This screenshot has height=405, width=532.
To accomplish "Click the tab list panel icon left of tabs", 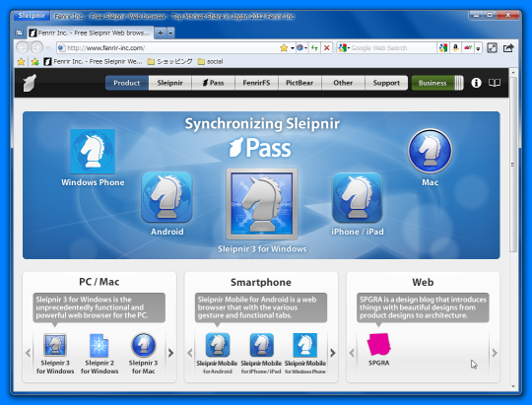I will (x=20, y=33).
